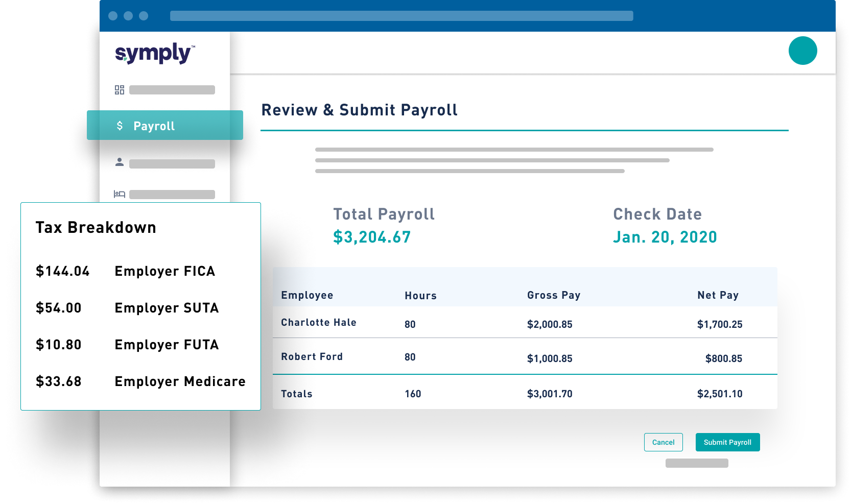Click the Net Pay column header
851x504 pixels.
(x=718, y=295)
